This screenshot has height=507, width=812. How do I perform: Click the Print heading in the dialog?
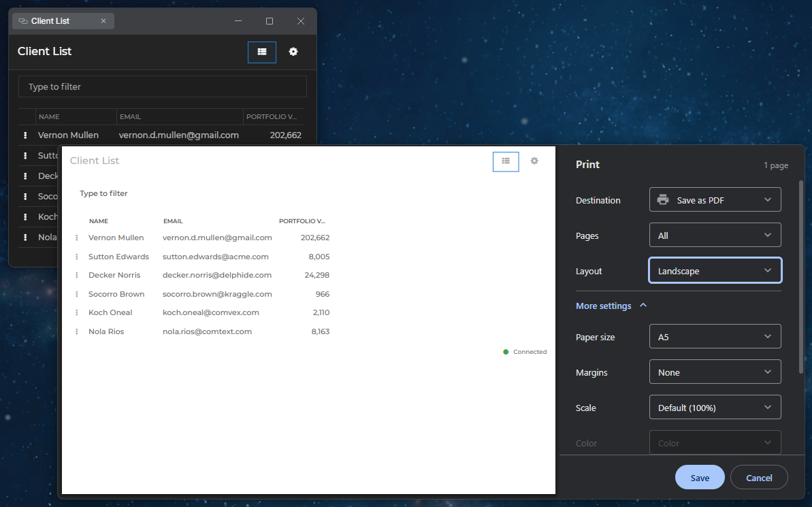click(588, 164)
